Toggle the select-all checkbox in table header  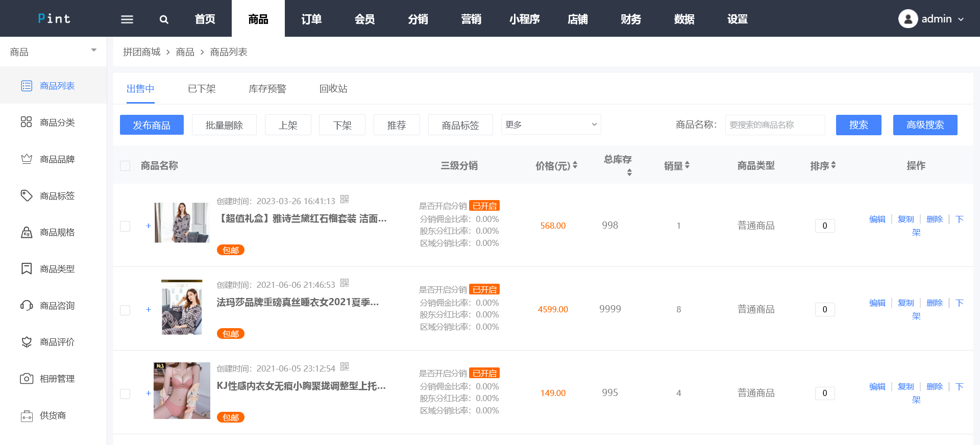point(125,166)
